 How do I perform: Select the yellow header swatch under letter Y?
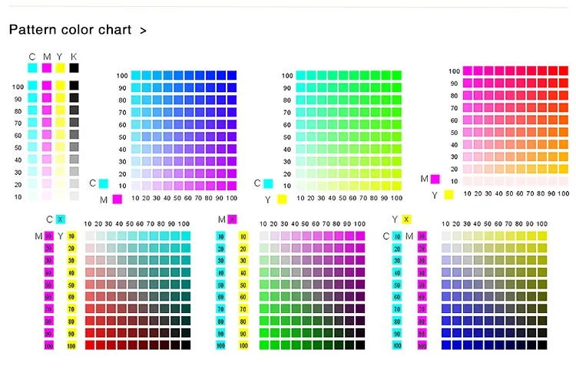(60, 68)
